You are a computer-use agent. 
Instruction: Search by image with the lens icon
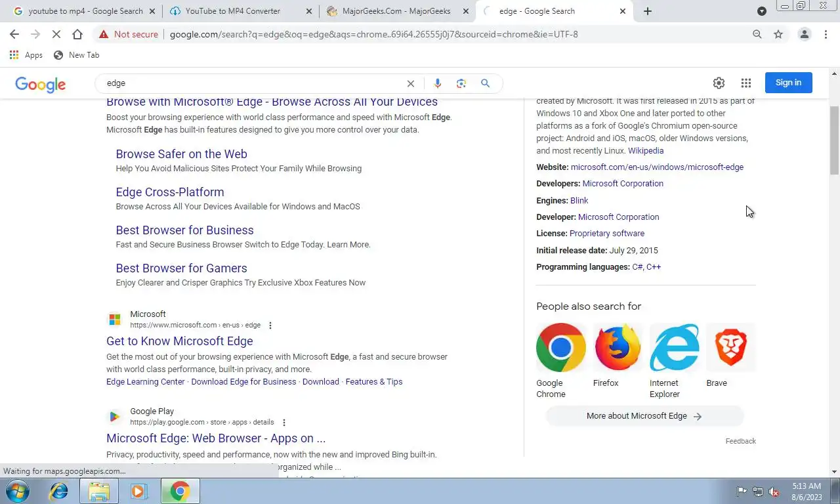pos(461,83)
